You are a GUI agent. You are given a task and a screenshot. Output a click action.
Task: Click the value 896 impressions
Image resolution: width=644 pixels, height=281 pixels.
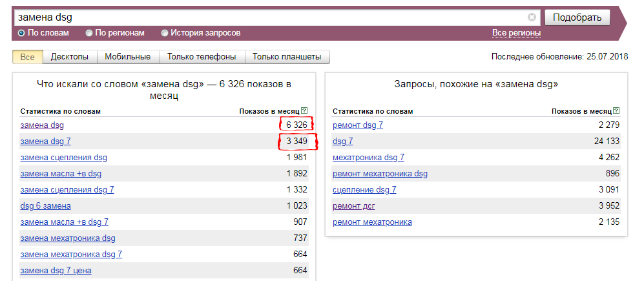pyautogui.click(x=612, y=174)
